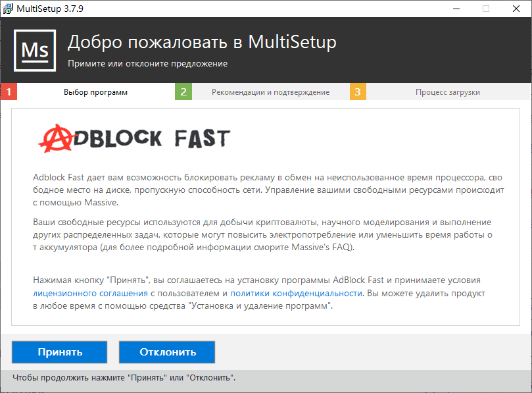Click the Ms logo in the header
Image resolution: width=532 pixels, height=393 pixels.
[x=35, y=50]
